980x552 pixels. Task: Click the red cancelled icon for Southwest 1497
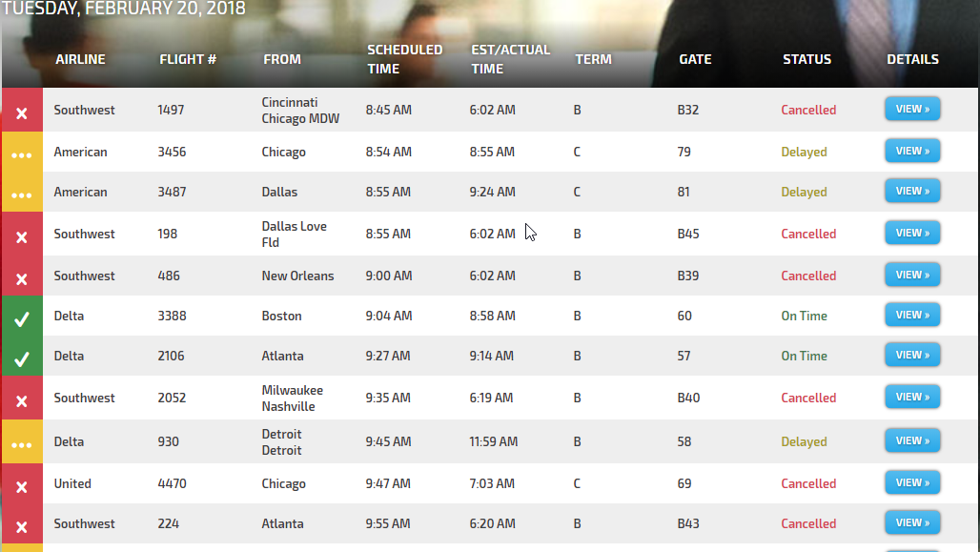point(22,111)
